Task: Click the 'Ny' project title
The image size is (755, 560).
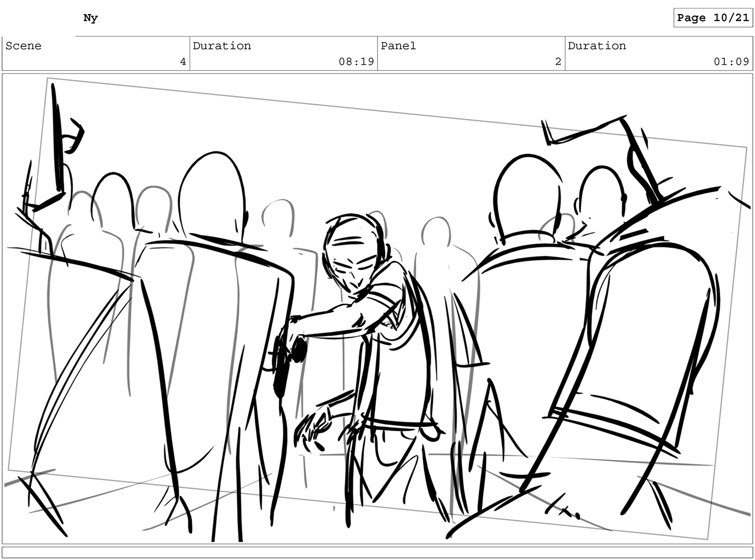Action: click(91, 18)
